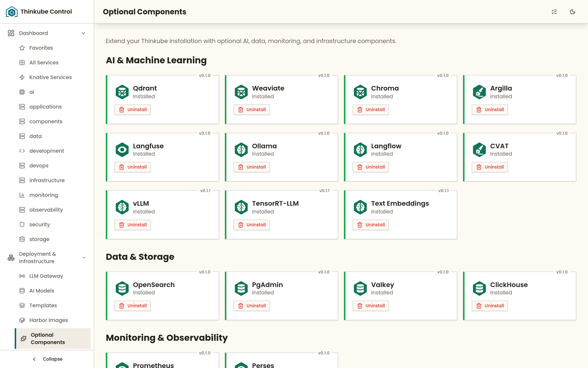Screen dimensions: 588x368
Task: Open the infrastructure category
Action: pyautogui.click(x=53, y=180)
